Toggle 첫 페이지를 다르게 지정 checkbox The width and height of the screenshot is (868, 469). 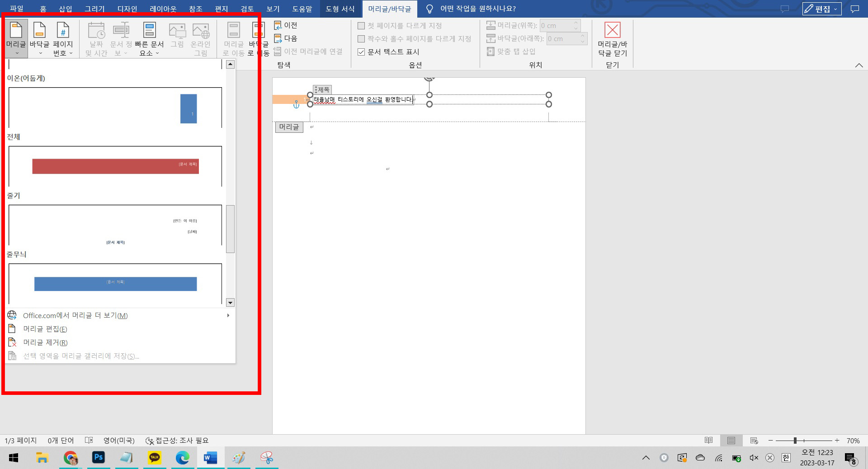click(x=361, y=26)
